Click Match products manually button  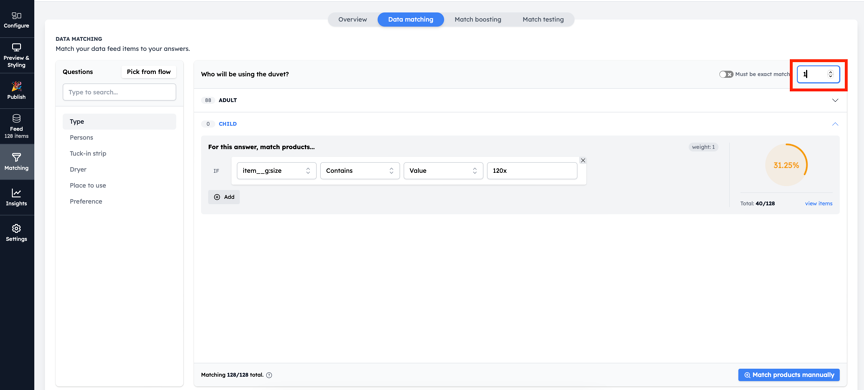coord(789,375)
